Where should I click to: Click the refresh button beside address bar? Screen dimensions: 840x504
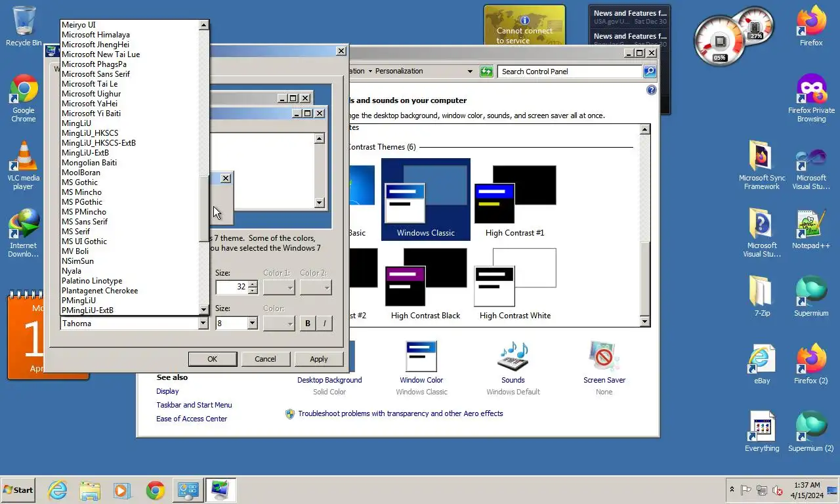tap(486, 71)
